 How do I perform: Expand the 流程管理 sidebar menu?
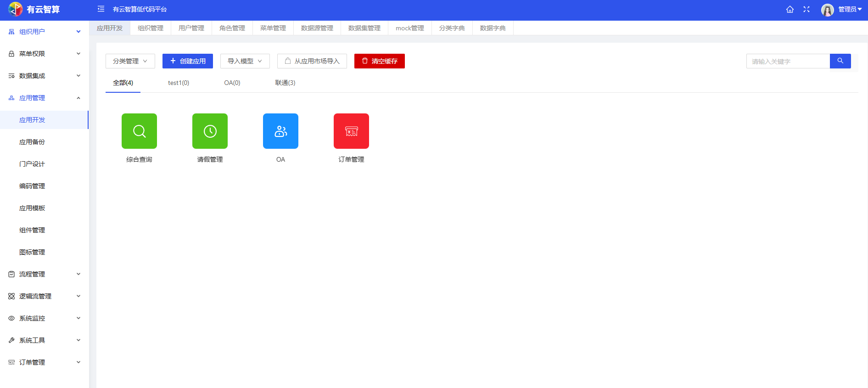44,274
